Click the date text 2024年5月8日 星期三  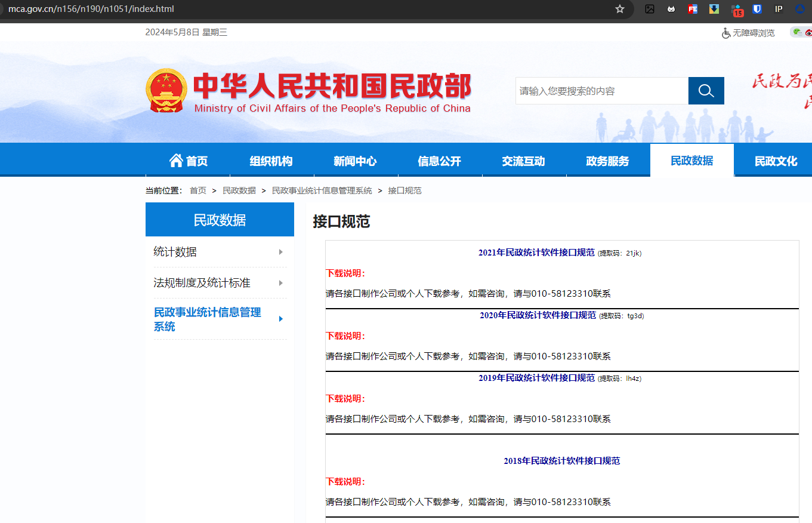pyautogui.click(x=186, y=32)
